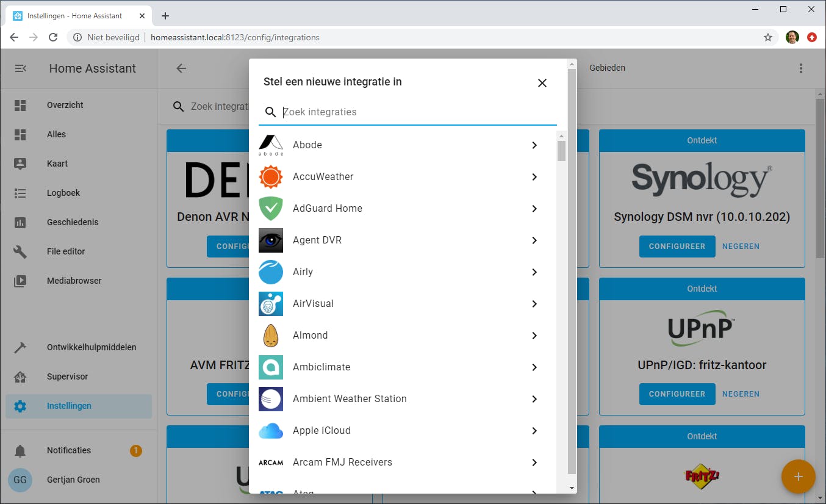Click the search magnifier in the dialog
Image resolution: width=826 pixels, height=504 pixels.
(271, 112)
